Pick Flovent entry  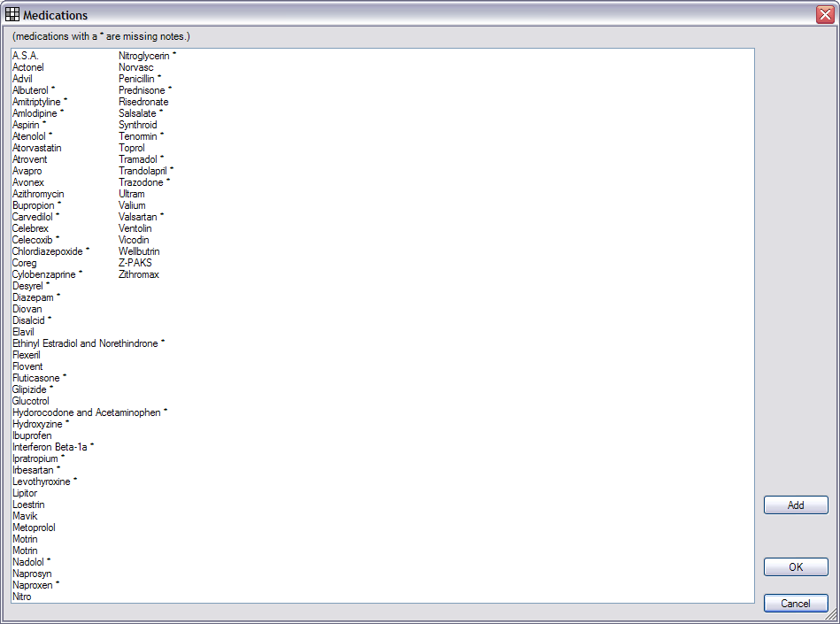point(27,366)
